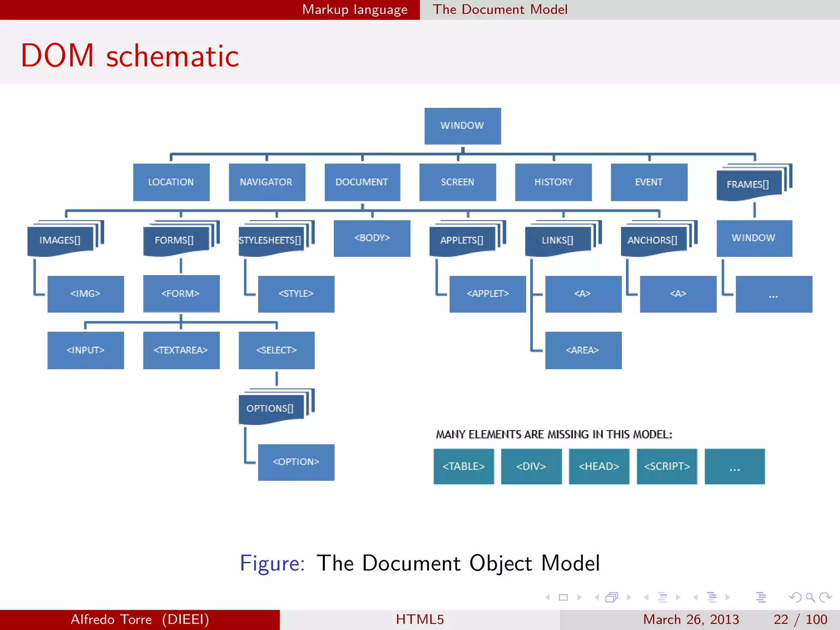Image resolution: width=840 pixels, height=630 pixels.
Task: Select the <OPTION> node
Action: [296, 462]
